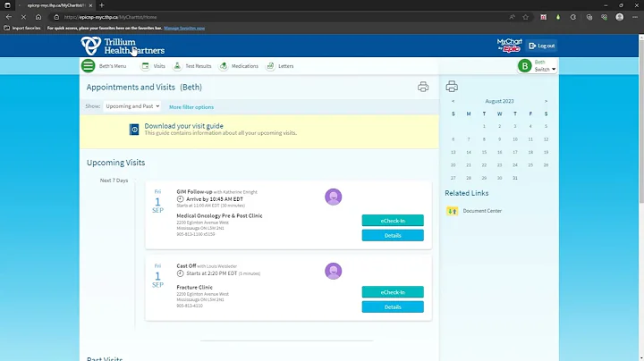Go to next month in calendar
This screenshot has height=361, width=644.
[x=546, y=101]
